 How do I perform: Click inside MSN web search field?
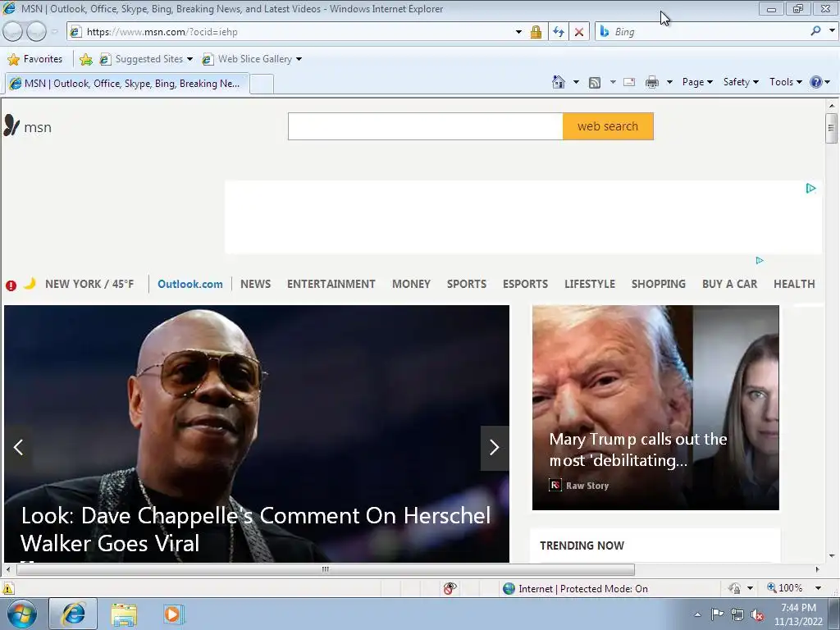(426, 126)
